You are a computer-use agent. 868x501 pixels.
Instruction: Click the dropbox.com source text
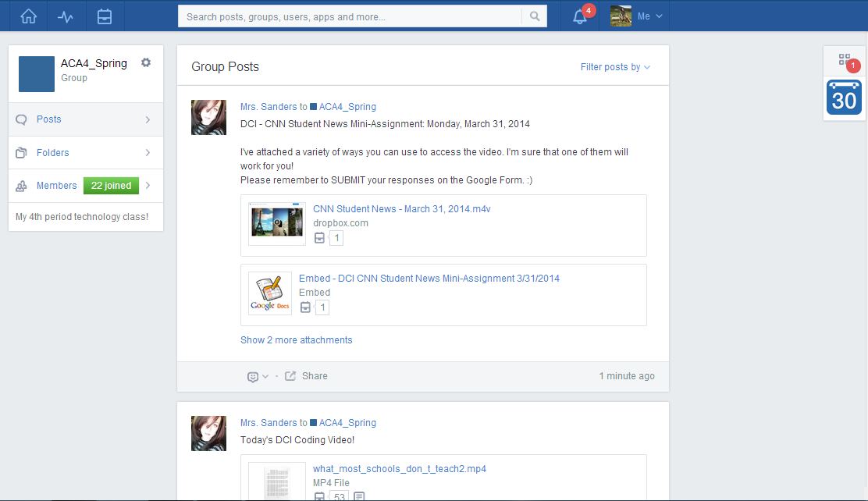point(340,223)
